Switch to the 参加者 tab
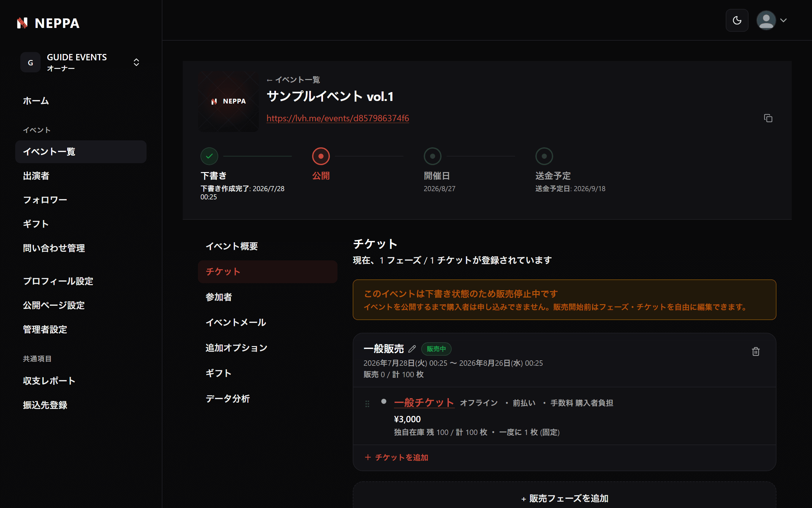Image resolution: width=812 pixels, height=508 pixels. (267, 297)
